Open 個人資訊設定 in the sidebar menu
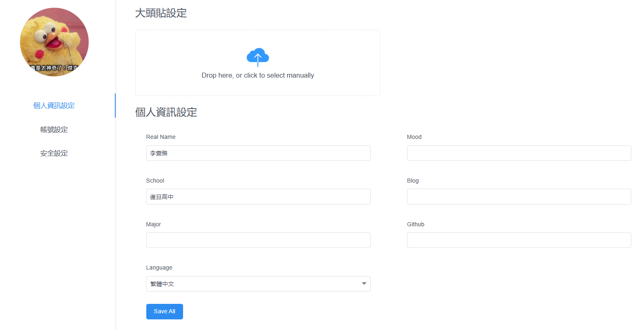Screen dimensions: 644x330 [54, 105]
